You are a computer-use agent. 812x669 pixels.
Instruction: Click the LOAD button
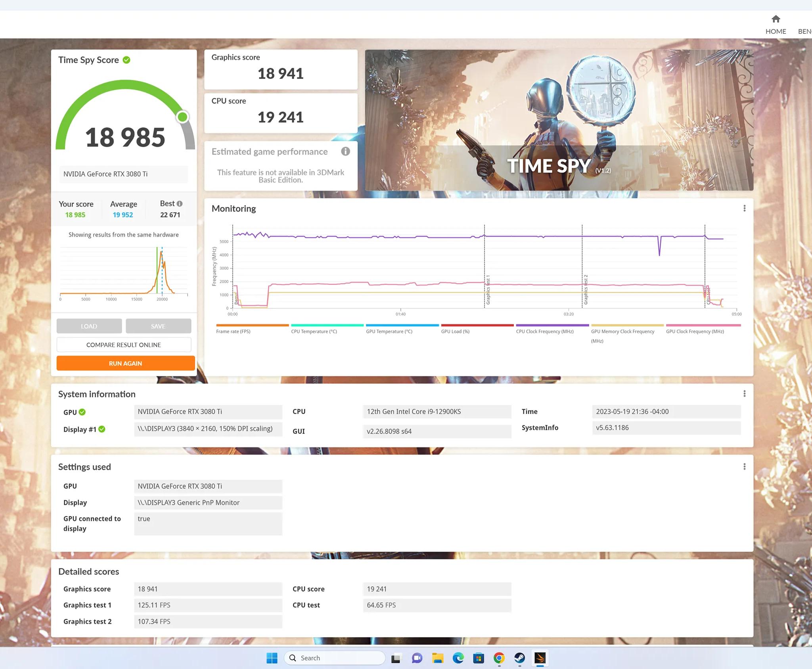[89, 326]
